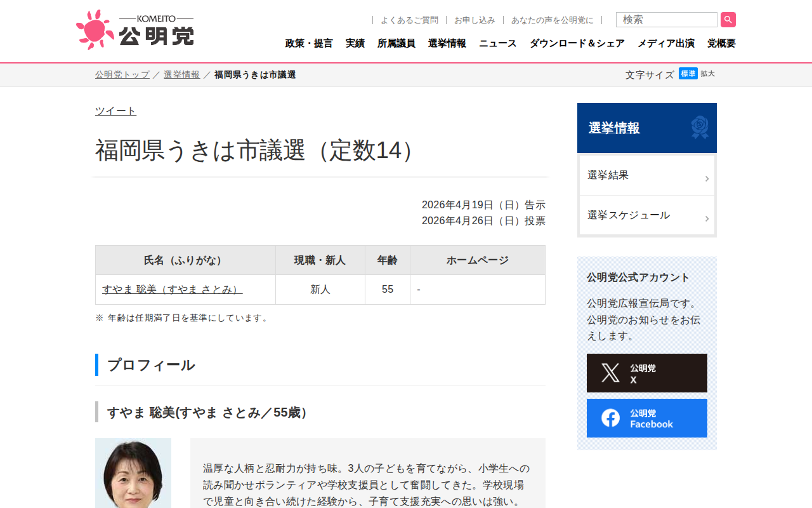Open ダウンロード&シェア menu item
Screen dimensions: 812x508
pos(577,43)
